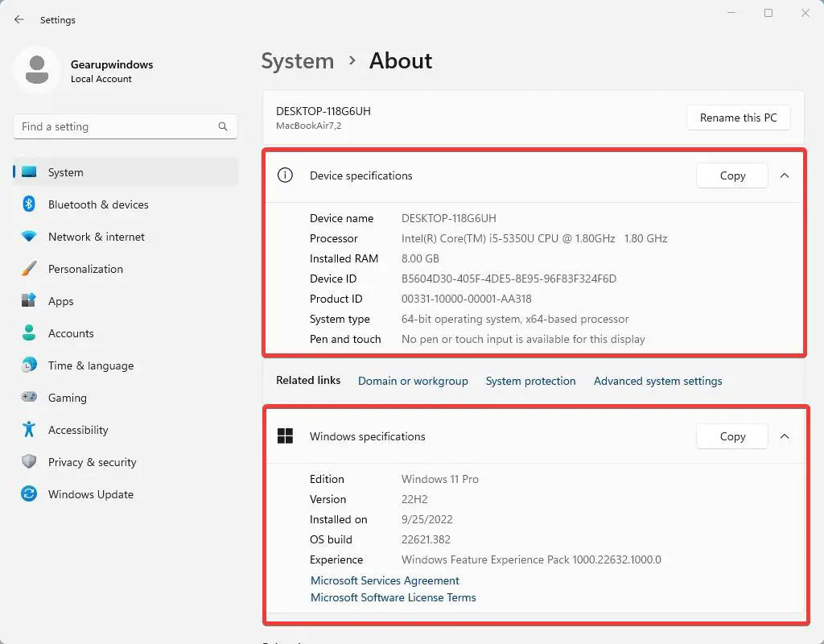Click the back arrow in Settings
Screen dimensions: 824x644
19,19
